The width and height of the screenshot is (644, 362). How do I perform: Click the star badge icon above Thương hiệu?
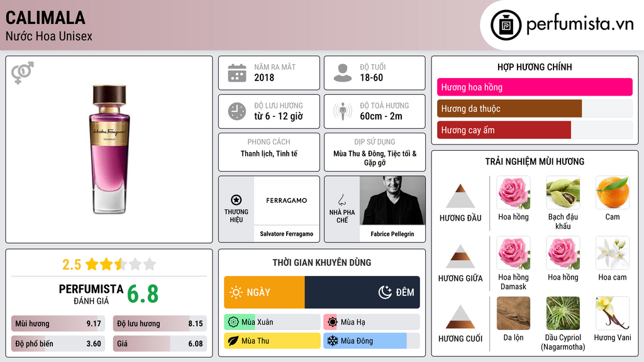coord(236,200)
